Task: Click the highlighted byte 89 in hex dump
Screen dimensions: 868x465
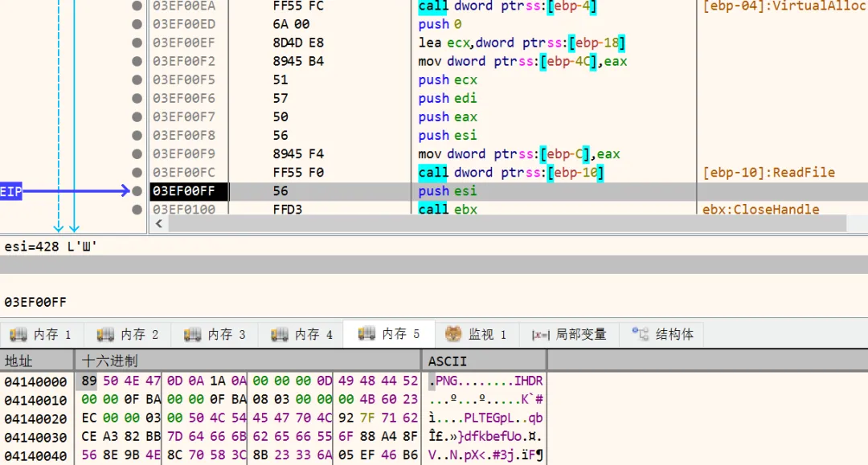Action: click(88, 381)
